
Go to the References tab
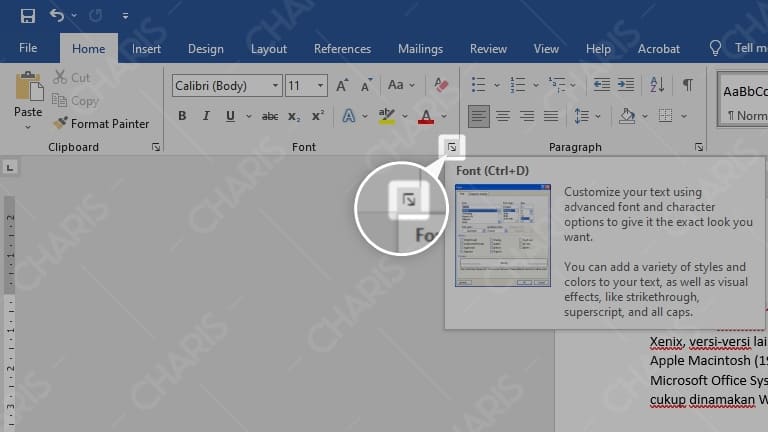click(342, 48)
